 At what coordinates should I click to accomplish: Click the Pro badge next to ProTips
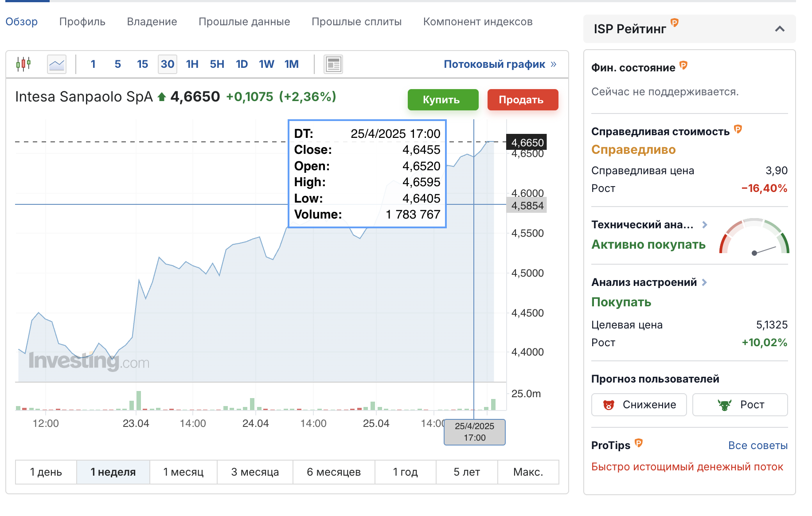pos(639,443)
